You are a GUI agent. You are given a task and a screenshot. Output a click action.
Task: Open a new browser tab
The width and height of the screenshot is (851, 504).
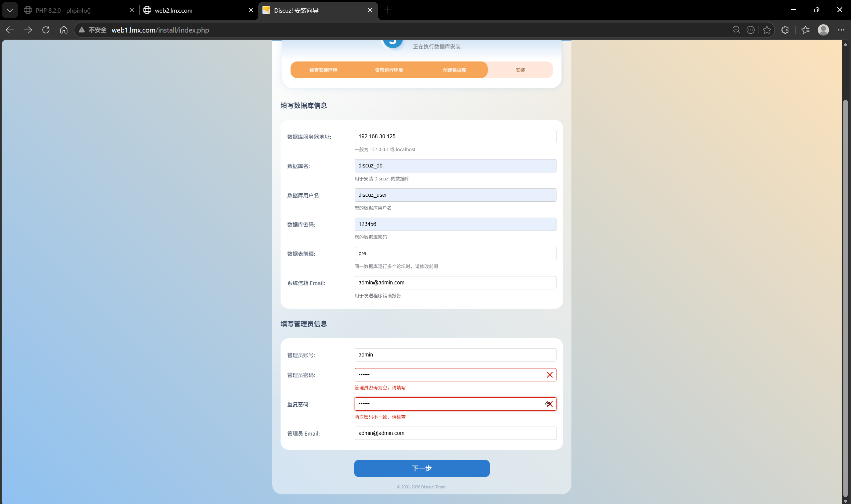pyautogui.click(x=388, y=10)
